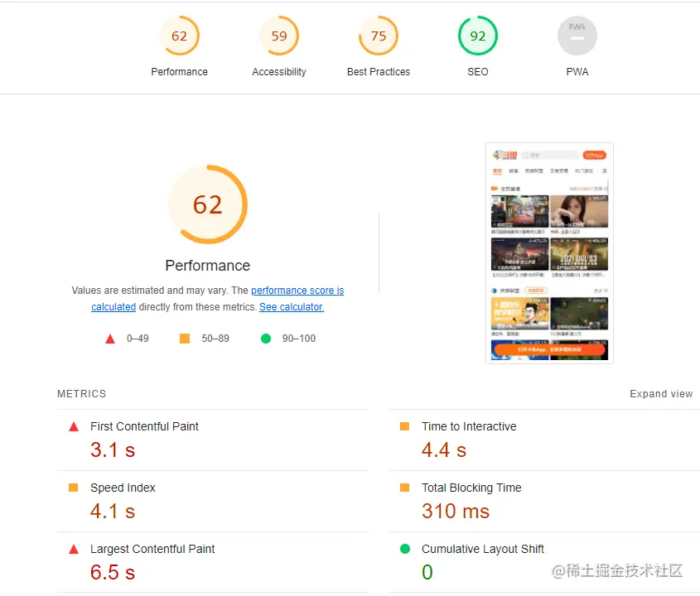The image size is (700, 596).
Task: Click the orange square beside Time to Interactive
Action: (404, 426)
